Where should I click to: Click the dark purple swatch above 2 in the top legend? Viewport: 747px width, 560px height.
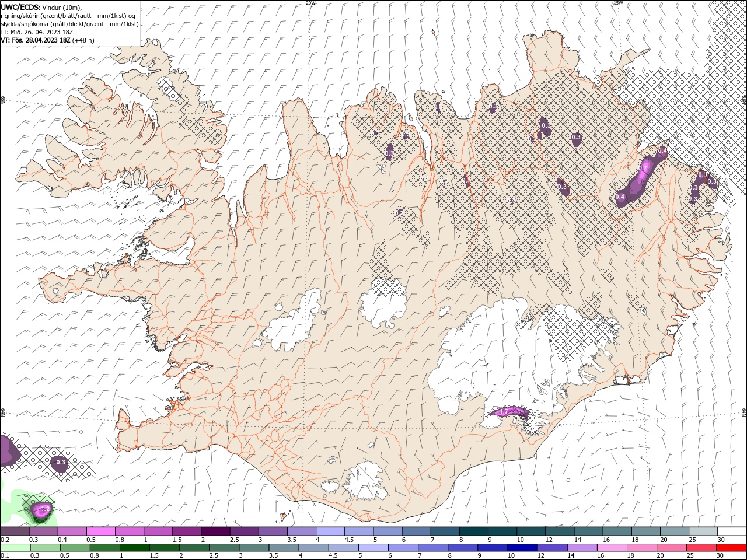pyautogui.click(x=215, y=531)
